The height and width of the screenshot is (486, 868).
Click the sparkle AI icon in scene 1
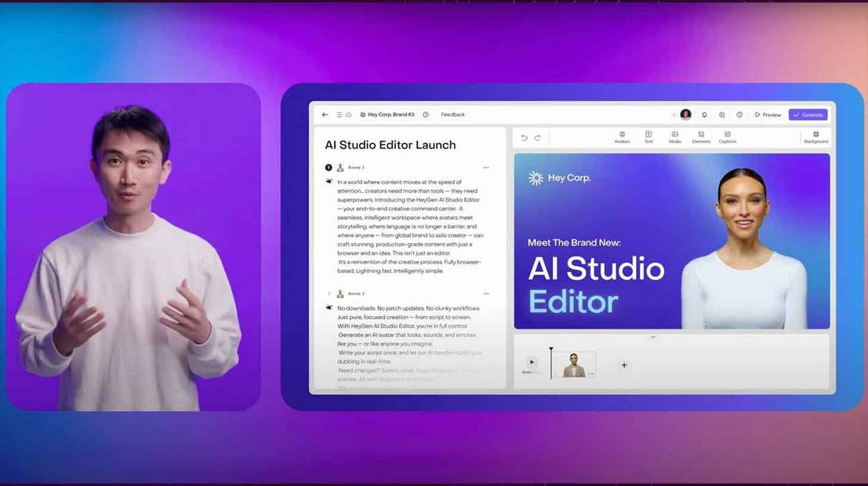pyautogui.click(x=329, y=181)
